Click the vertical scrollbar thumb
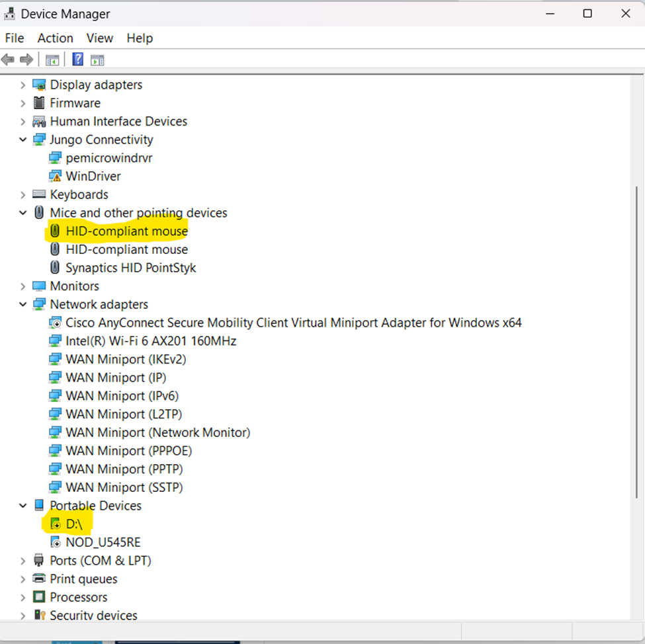This screenshot has width=645, height=644. point(637,342)
